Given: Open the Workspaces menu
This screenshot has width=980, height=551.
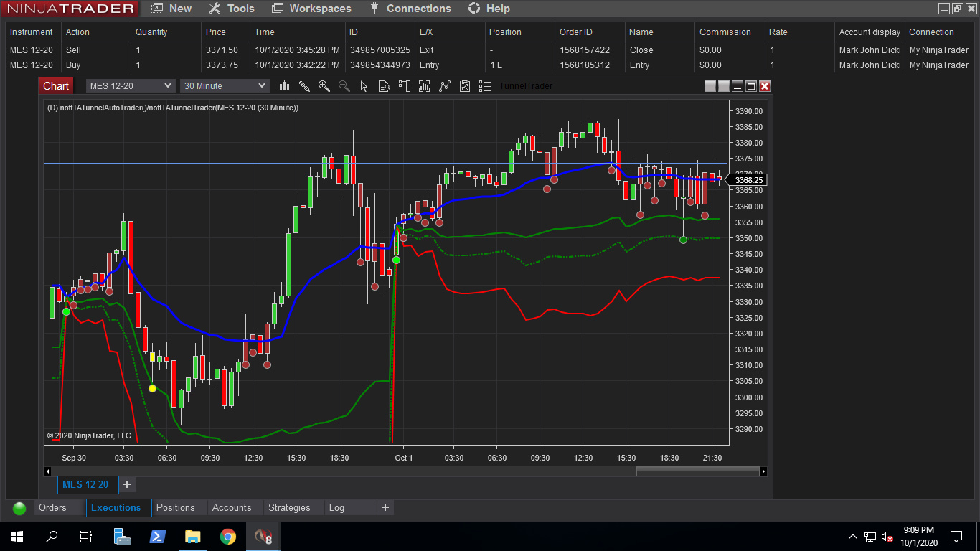Looking at the screenshot, I should pyautogui.click(x=312, y=9).
